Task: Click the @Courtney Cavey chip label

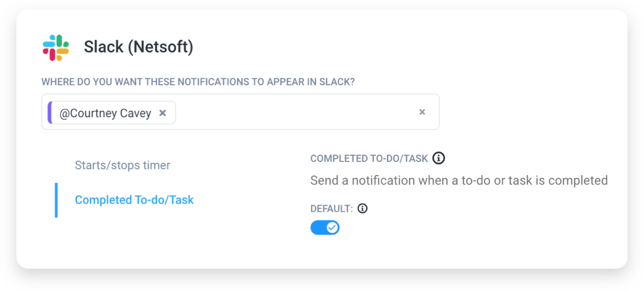Action: click(x=104, y=112)
